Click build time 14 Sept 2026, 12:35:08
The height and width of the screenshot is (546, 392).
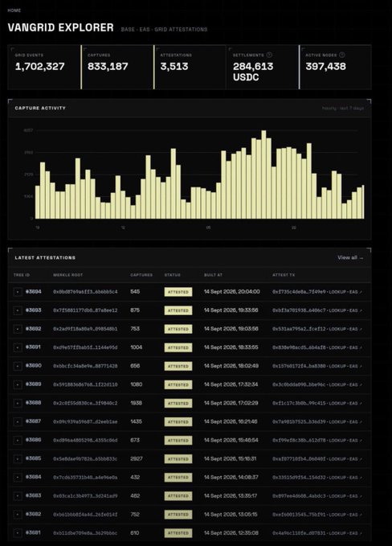pos(231,533)
